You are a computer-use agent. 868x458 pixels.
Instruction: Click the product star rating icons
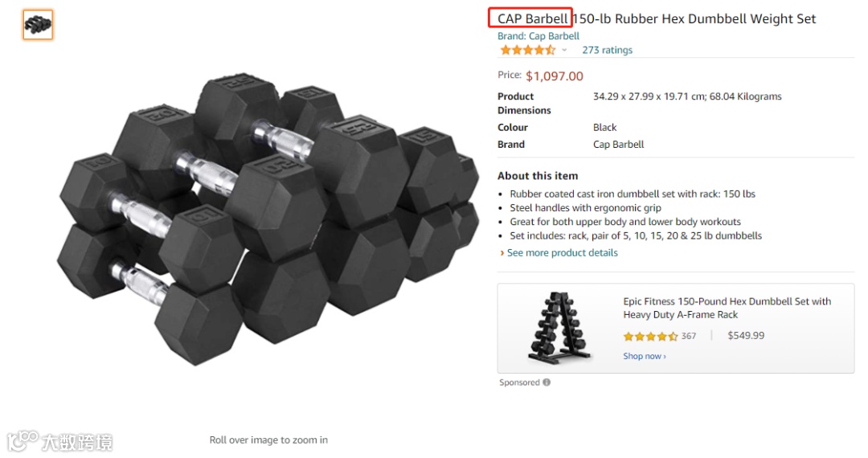point(527,50)
